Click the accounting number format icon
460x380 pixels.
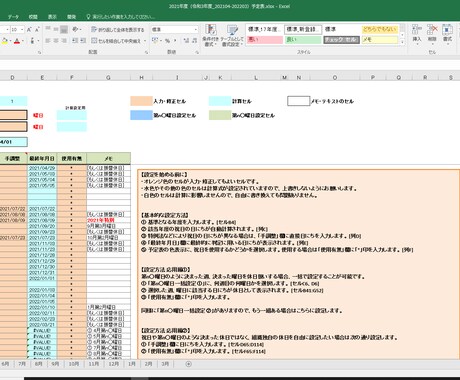click(x=155, y=41)
